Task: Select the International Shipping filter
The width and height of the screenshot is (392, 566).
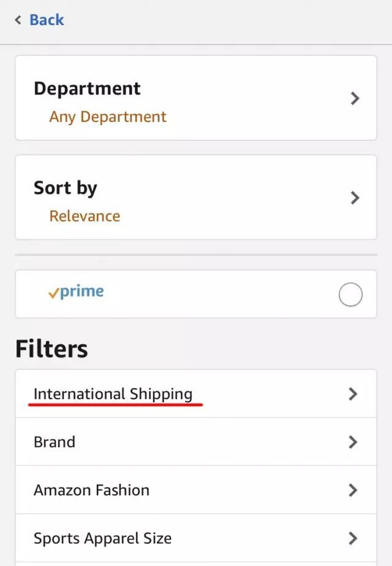Action: click(x=113, y=394)
